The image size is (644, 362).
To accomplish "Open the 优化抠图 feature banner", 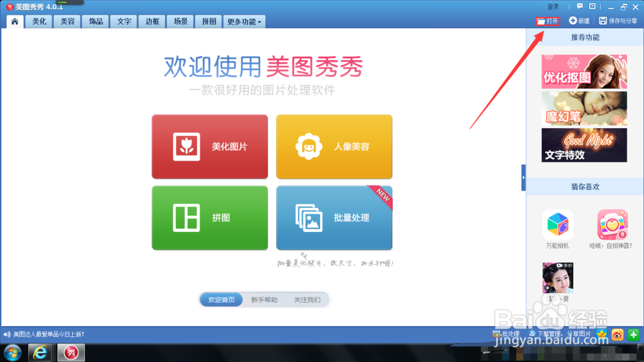I will pos(584,71).
